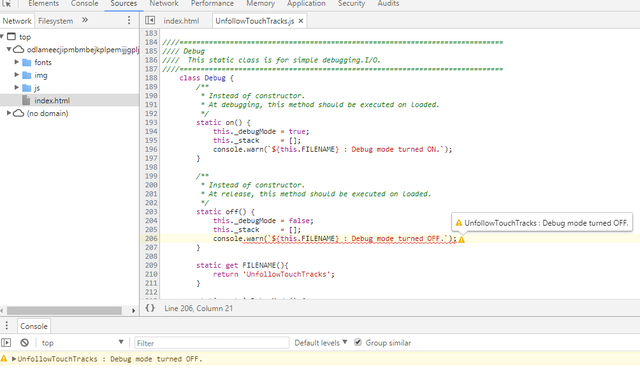The height and width of the screenshot is (378, 640).
Task: Clear the console with the ban icon
Action: (24, 342)
